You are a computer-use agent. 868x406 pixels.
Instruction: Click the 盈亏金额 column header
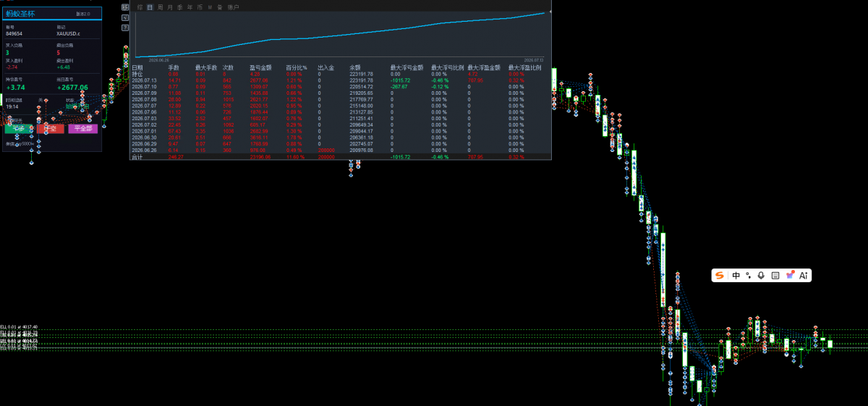260,67
